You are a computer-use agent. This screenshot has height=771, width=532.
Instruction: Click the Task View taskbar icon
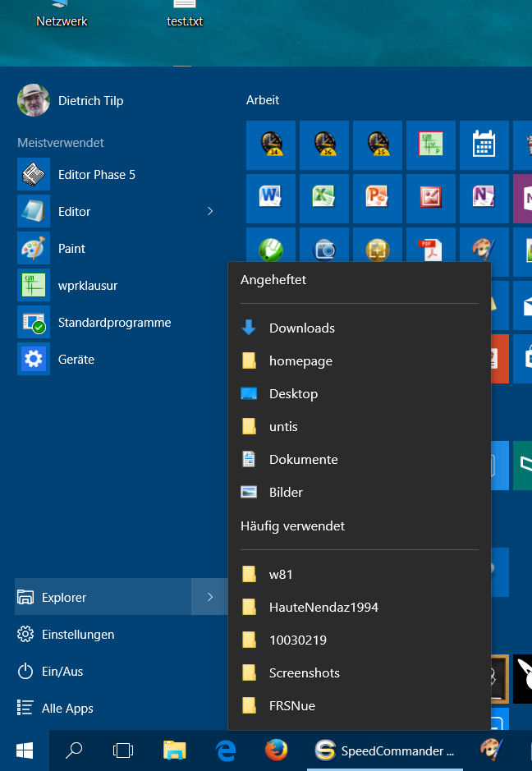[x=123, y=750]
